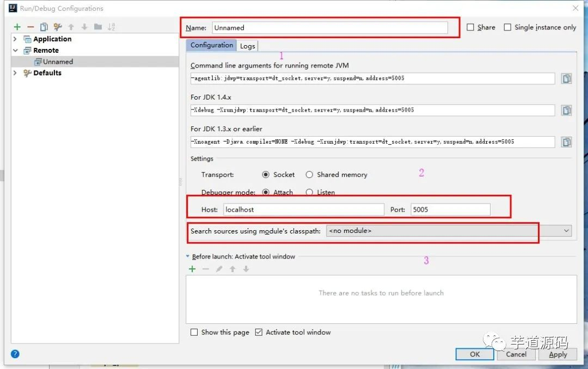Add a new configuration with the plus icon
The height and width of the screenshot is (369, 588).
[17, 27]
